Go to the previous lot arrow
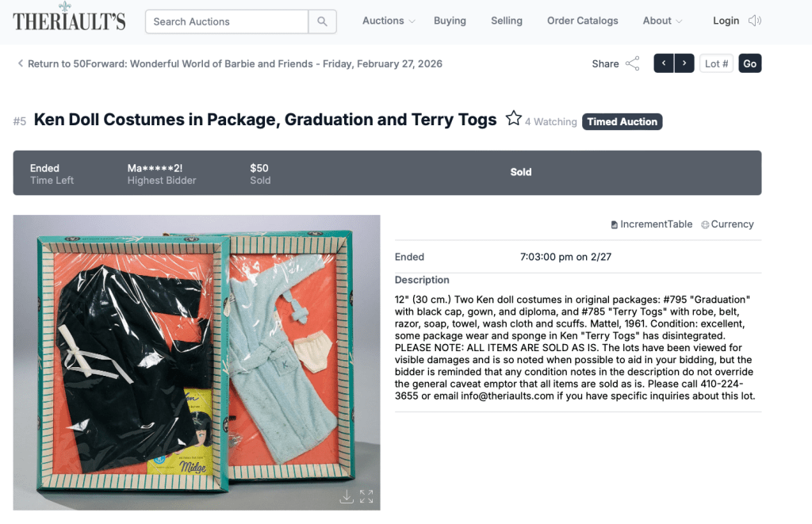 pyautogui.click(x=664, y=63)
